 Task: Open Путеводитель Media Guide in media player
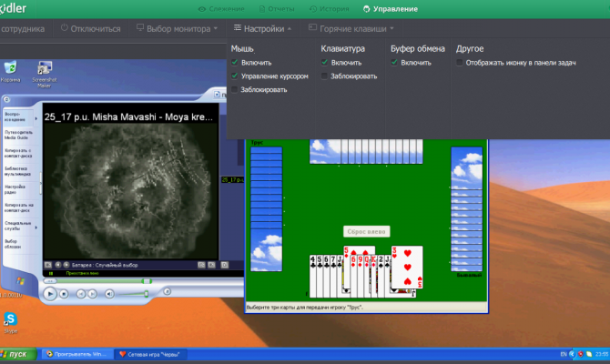click(x=18, y=135)
